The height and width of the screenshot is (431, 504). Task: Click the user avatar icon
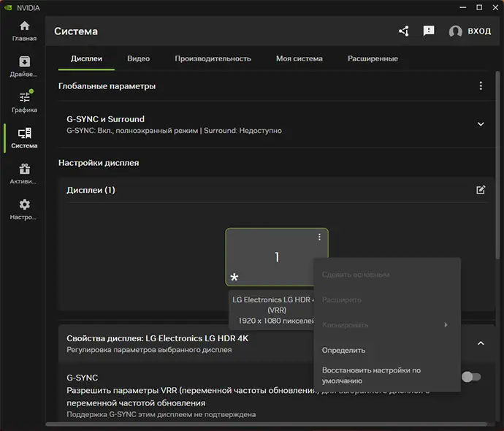(455, 31)
